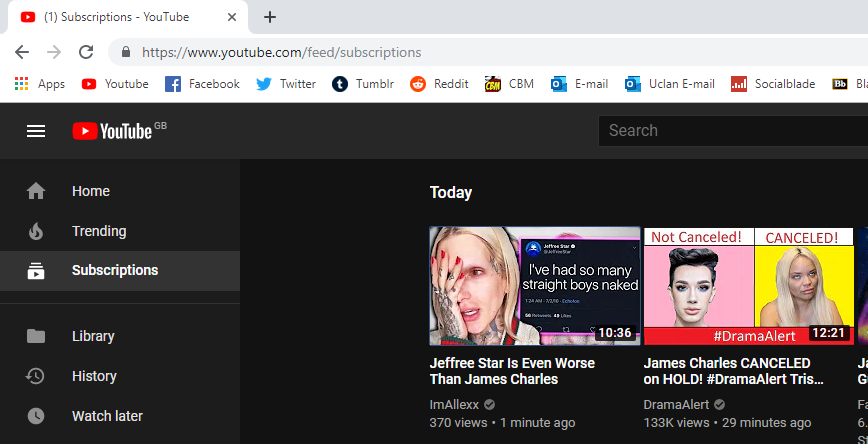Open title 'Jeffree Star Is Even Worse'
868x444 pixels.
click(512, 371)
